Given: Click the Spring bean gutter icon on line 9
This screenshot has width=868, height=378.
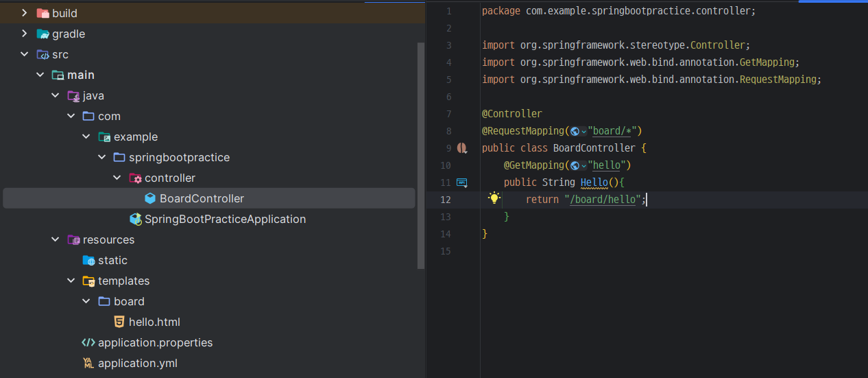Looking at the screenshot, I should 461,147.
